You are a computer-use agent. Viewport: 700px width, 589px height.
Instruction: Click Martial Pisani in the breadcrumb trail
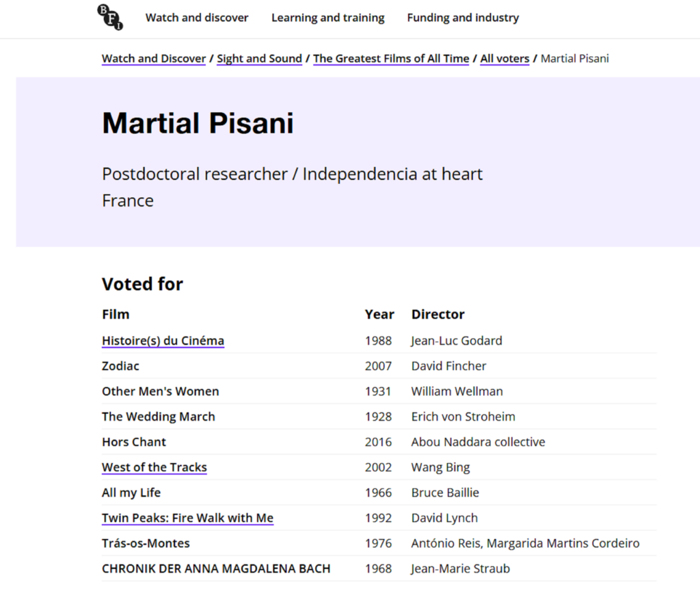(x=574, y=59)
